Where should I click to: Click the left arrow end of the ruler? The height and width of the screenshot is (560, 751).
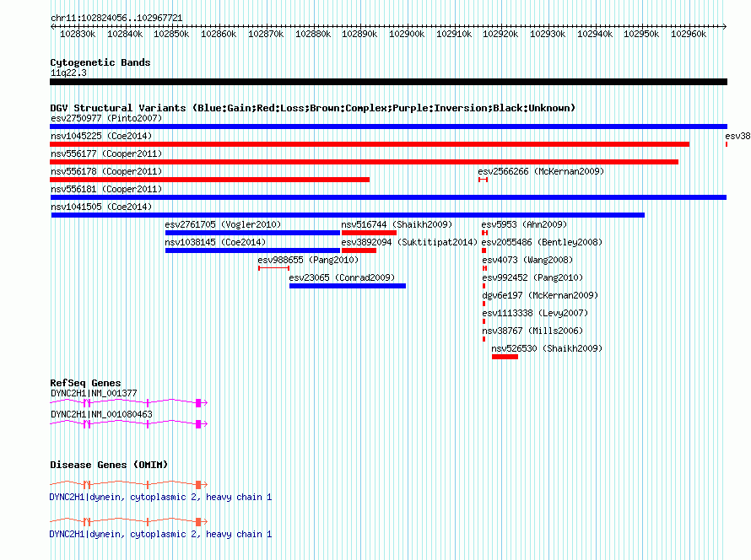click(52, 27)
